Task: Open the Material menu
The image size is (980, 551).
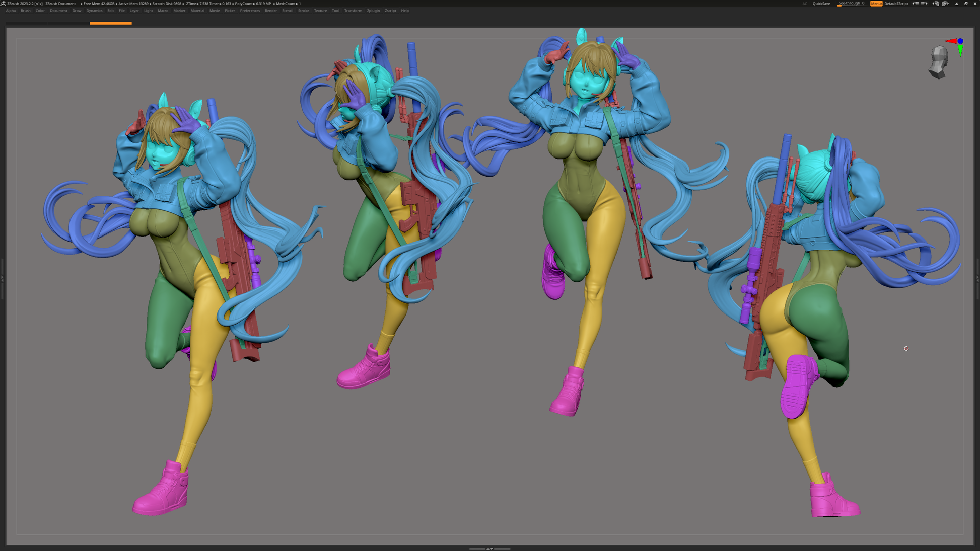Action: pyautogui.click(x=197, y=11)
